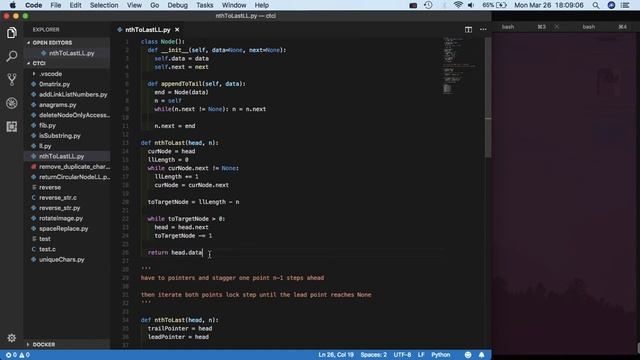Click the editor vertical scrollbar thumb
Image resolution: width=640 pixels, height=360 pixels.
click(488, 98)
